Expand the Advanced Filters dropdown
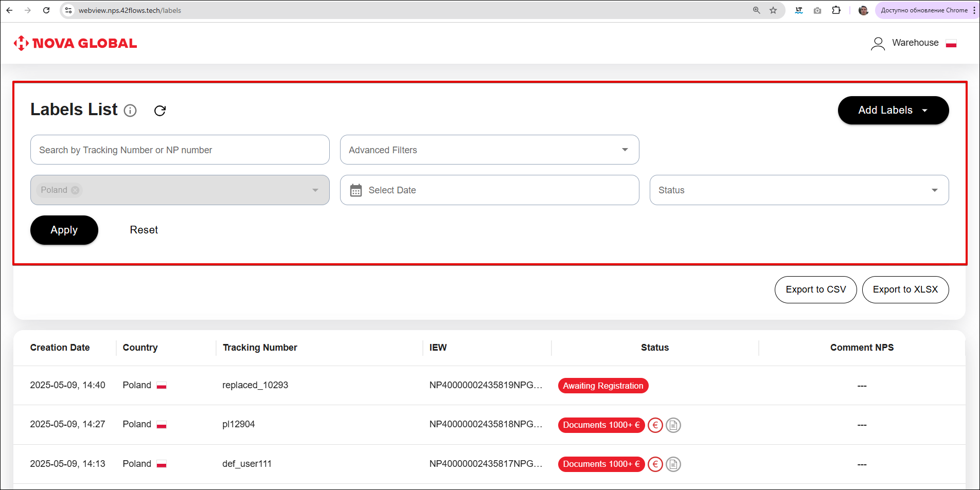 click(x=489, y=150)
